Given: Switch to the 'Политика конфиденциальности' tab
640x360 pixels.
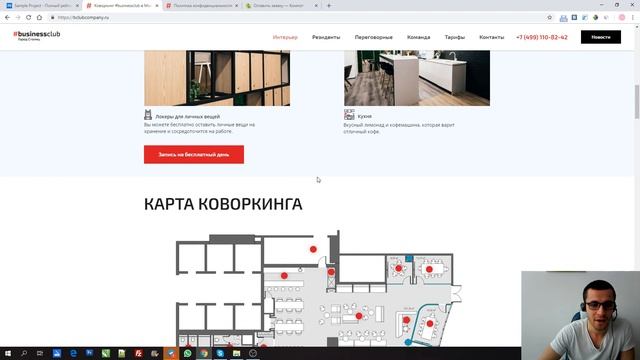Looking at the screenshot, I should click(x=202, y=6).
